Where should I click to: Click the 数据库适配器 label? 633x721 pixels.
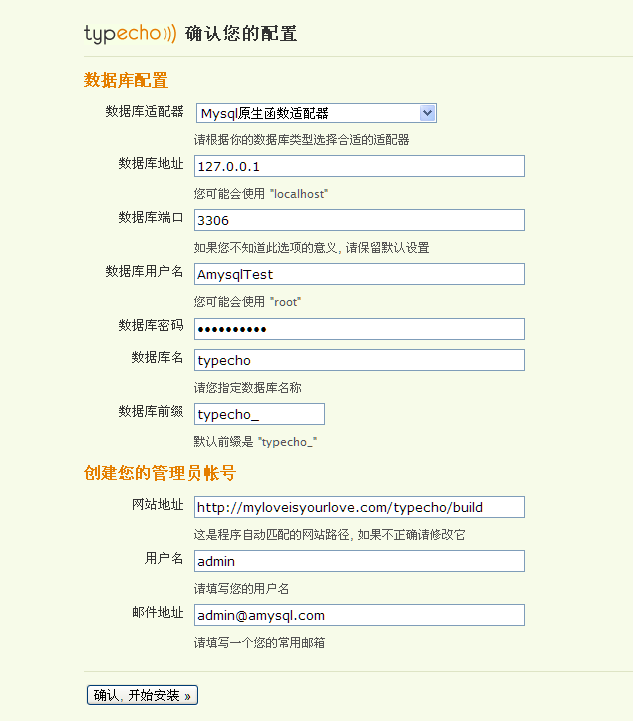(x=144, y=111)
